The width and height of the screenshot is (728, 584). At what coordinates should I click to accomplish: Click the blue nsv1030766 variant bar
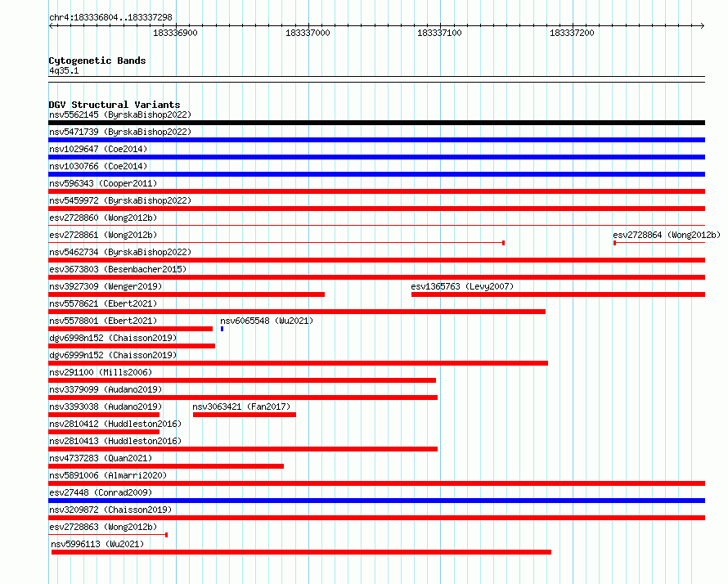click(376, 174)
